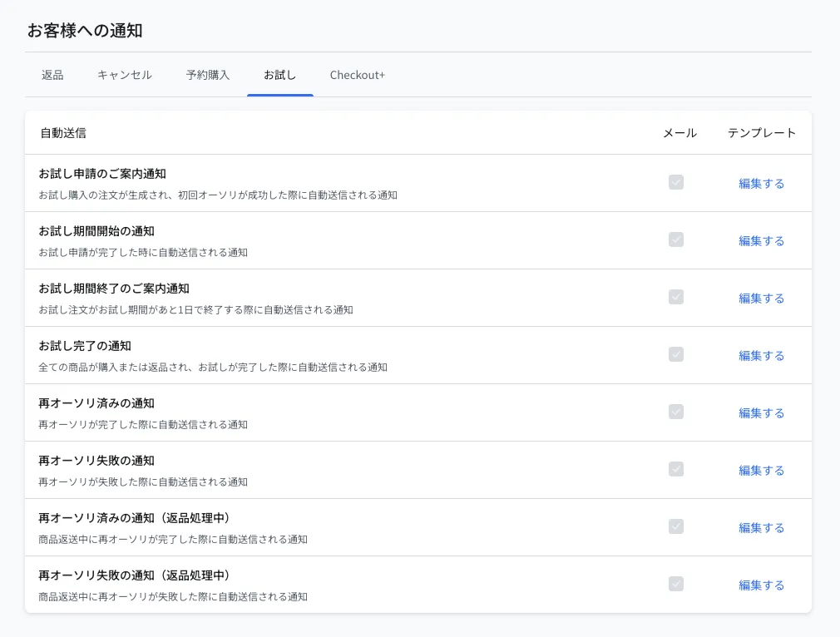The width and height of the screenshot is (840, 637).
Task: Click the お試し期間開始の通知 title
Action: coord(96,231)
